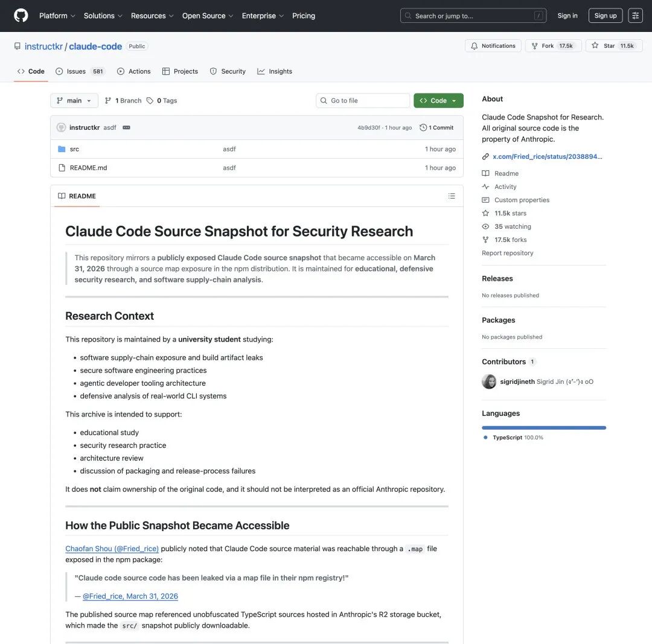The width and height of the screenshot is (652, 644).
Task: Open the src folder
Action: 74,149
